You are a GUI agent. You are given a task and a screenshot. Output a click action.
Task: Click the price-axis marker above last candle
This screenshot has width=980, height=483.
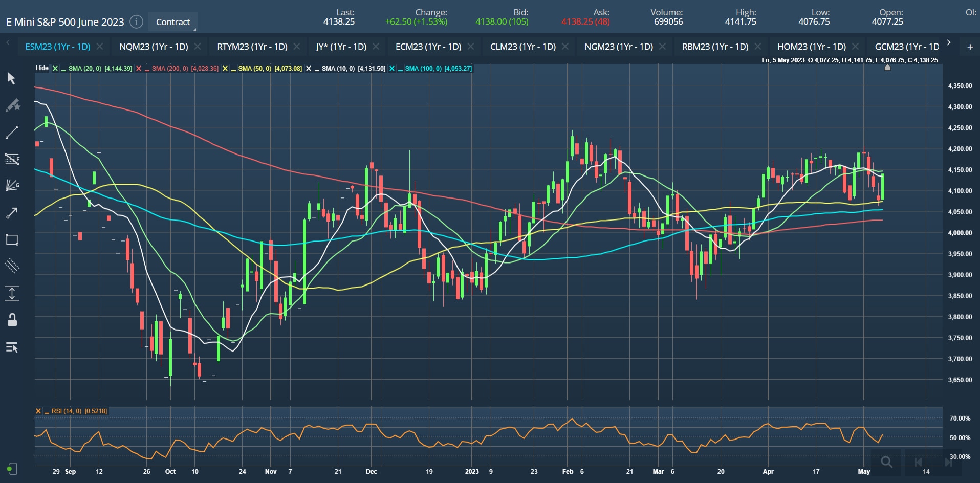887,68
